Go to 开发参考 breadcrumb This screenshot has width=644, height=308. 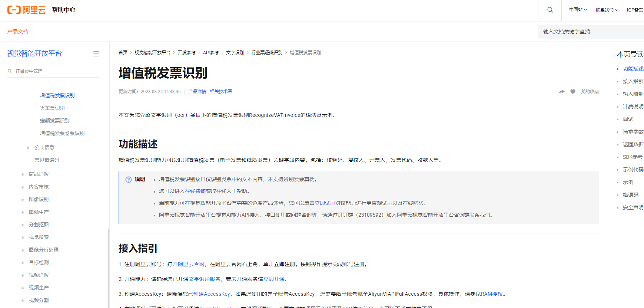tap(186, 53)
